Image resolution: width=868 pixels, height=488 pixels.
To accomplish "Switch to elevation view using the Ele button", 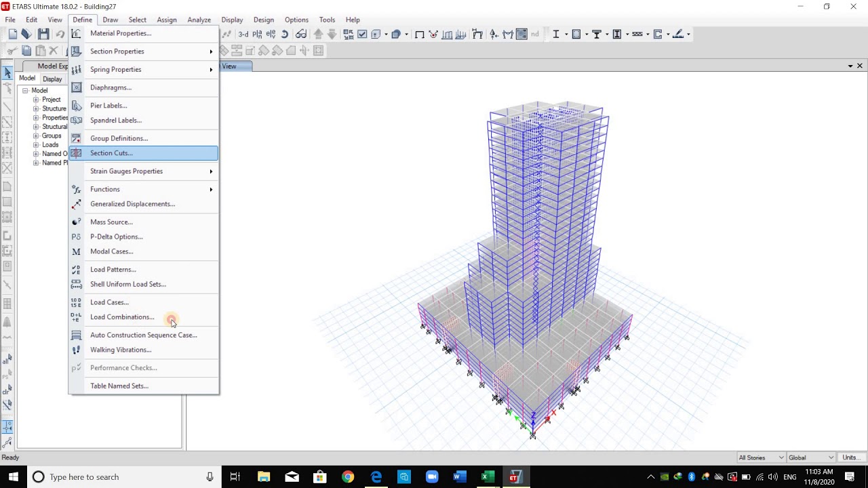I will pos(271,34).
